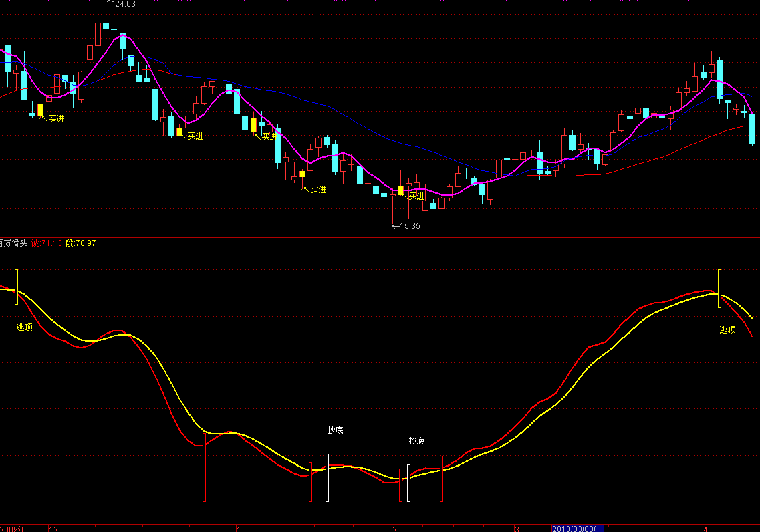Image resolution: width=760 pixels, height=532 pixels.
Task: Click the 24.63 highest price label
Action: pos(125,4)
